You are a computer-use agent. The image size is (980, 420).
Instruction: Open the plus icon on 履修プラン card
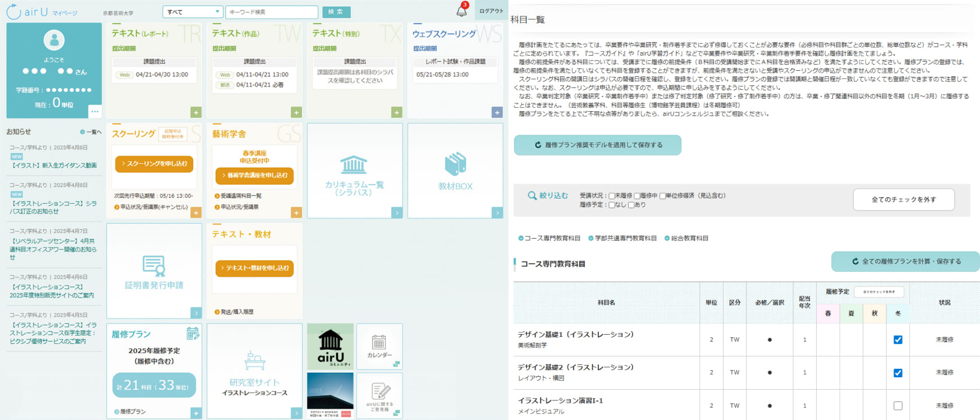pos(196,413)
